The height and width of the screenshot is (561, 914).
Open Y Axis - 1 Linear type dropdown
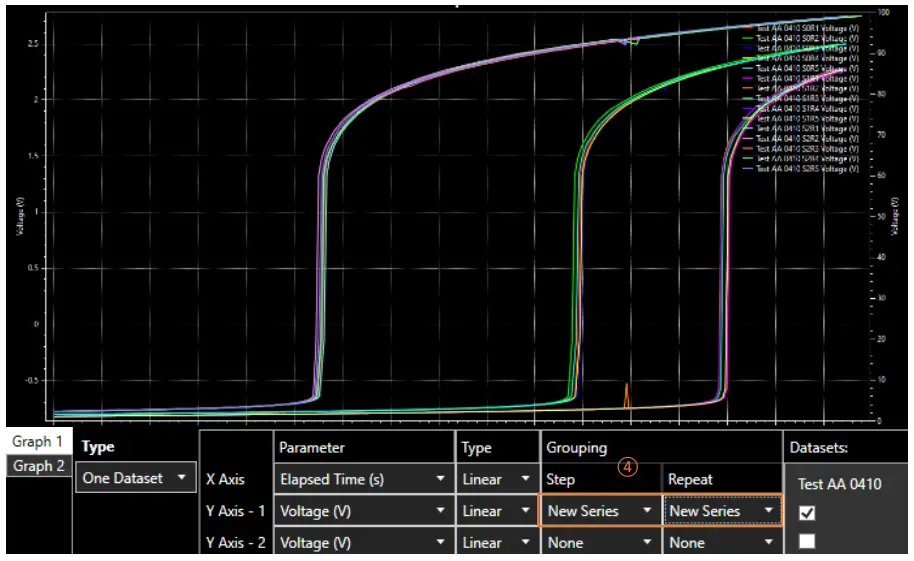(x=497, y=511)
